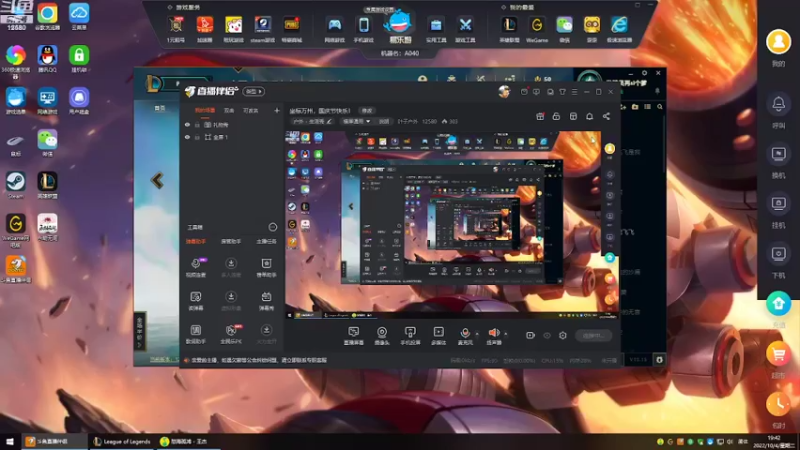
Task: Select the 全屏 1 layer row
Action: [232, 137]
